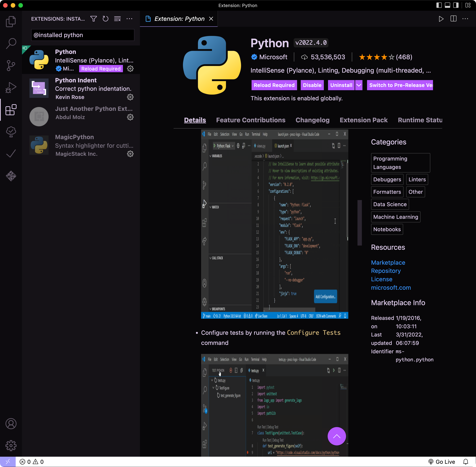Open the Explorer view in activity bar

(11, 22)
